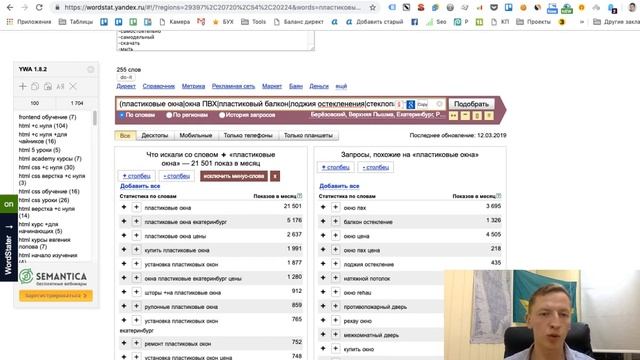Click the first yellow button under Подобрать
640x360 pixels.
453,116
